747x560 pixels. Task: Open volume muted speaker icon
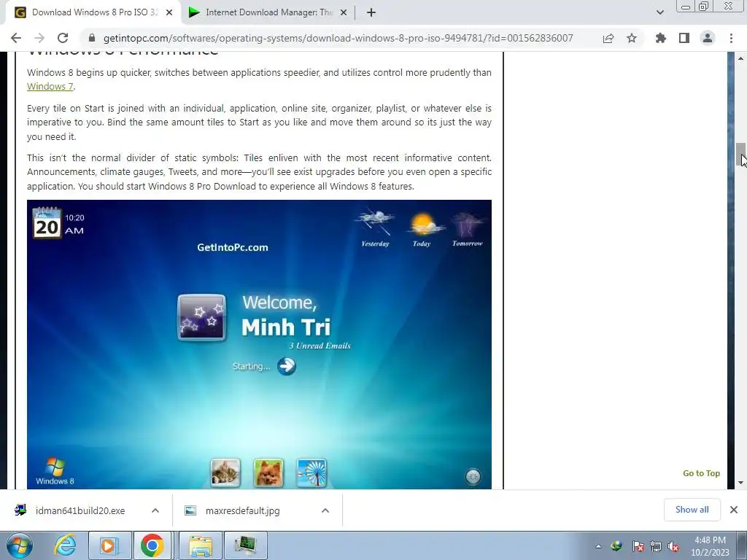click(x=673, y=546)
